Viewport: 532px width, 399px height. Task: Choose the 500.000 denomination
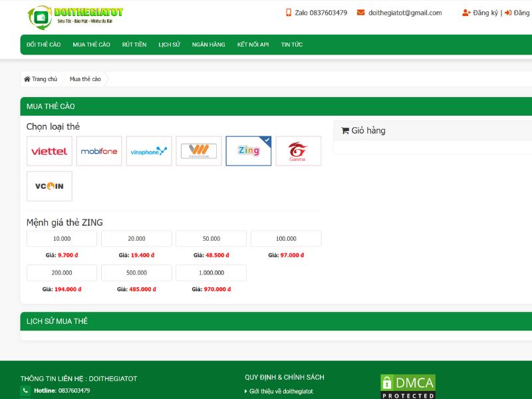coord(137,273)
